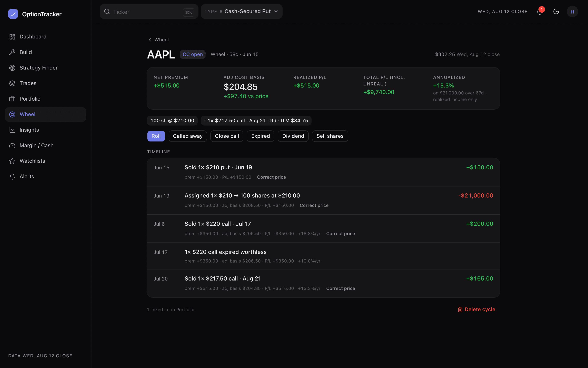588x368 pixels.
Task: Toggle dark mode moon icon
Action: click(x=556, y=11)
